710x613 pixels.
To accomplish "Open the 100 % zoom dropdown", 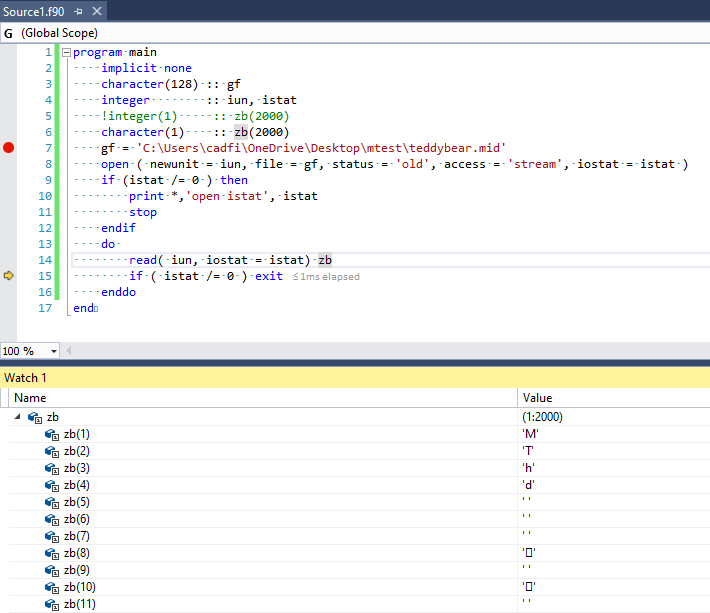I will point(53,351).
